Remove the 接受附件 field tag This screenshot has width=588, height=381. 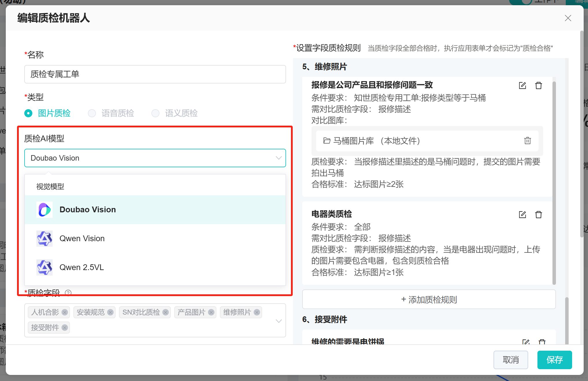[65, 328]
